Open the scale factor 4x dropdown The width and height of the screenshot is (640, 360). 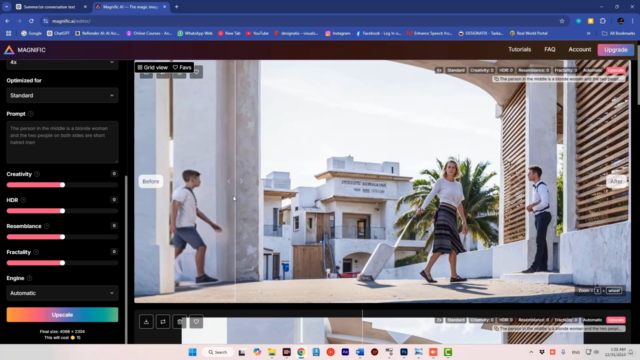[62, 63]
